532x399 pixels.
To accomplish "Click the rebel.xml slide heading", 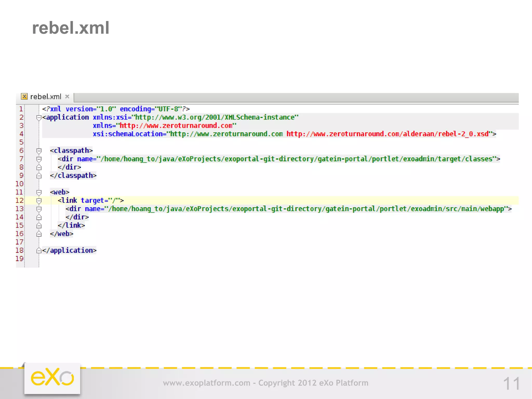I will 71,28.
